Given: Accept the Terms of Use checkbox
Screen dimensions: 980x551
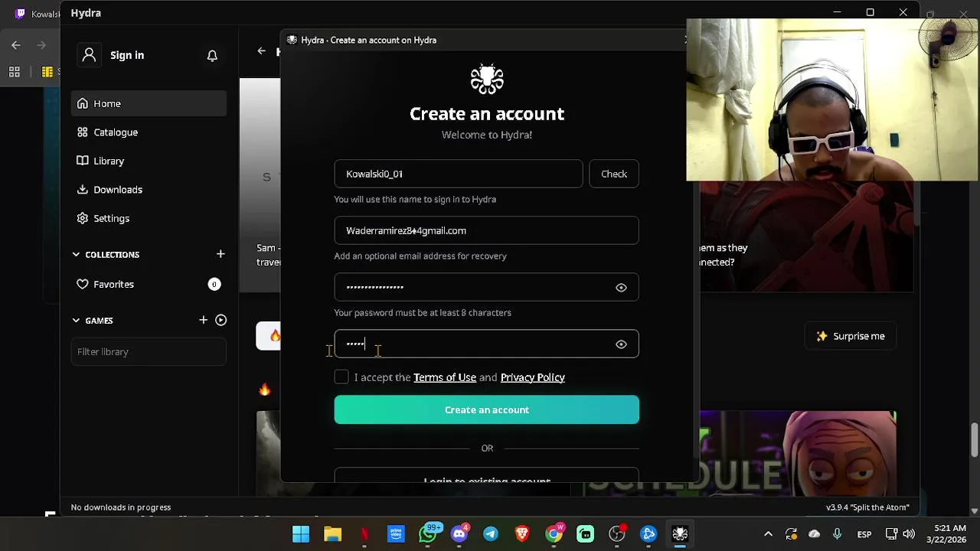Looking at the screenshot, I should click(341, 377).
